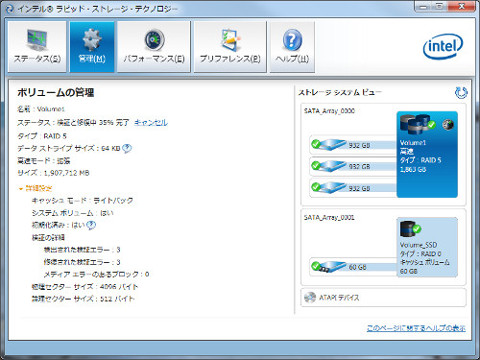Open the ヘルプ(H) tab
Viewport: 480px width, 360px height.
pyautogui.click(x=292, y=47)
